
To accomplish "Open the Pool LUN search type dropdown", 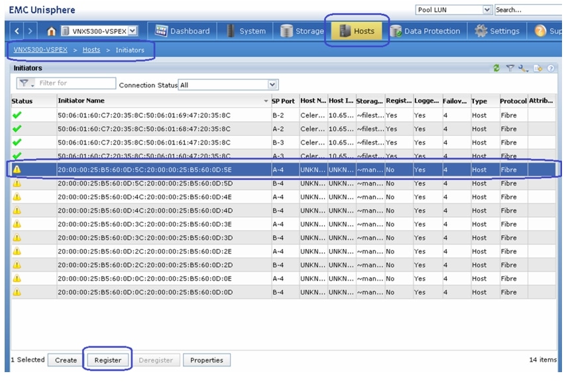I will click(487, 10).
